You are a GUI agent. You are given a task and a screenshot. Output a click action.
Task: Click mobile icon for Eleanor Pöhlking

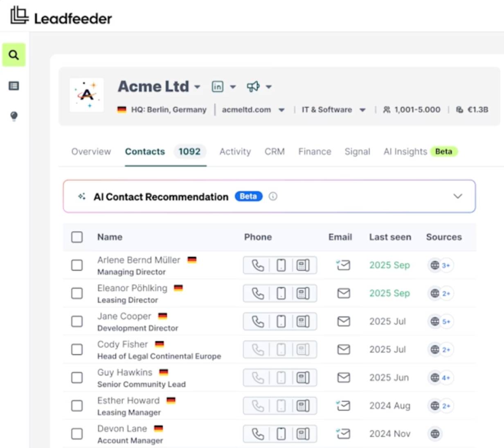pos(281,294)
